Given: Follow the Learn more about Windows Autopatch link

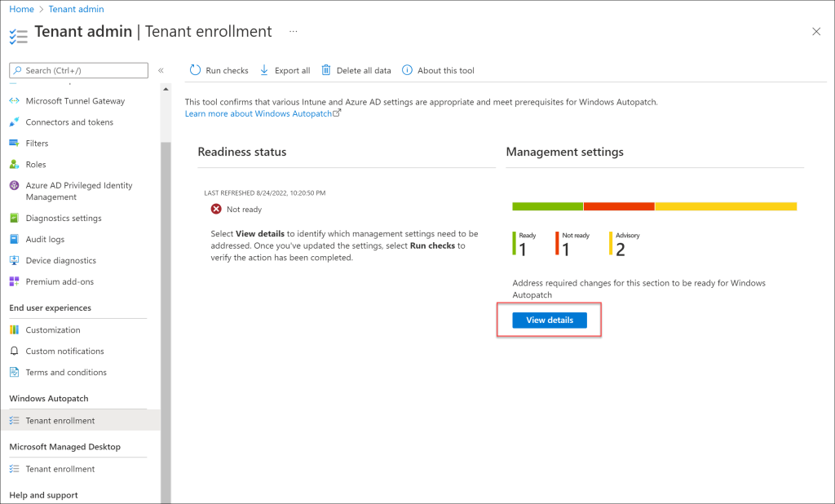Looking at the screenshot, I should (263, 113).
